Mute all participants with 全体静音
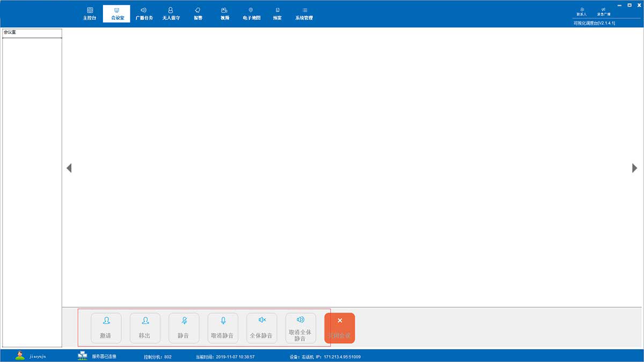The width and height of the screenshot is (644, 362). tap(261, 328)
